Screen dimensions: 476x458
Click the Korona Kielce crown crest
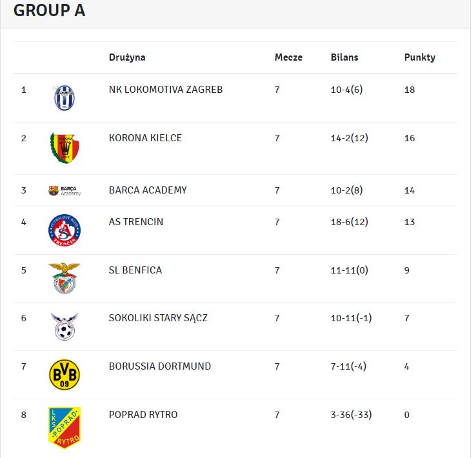point(64,148)
